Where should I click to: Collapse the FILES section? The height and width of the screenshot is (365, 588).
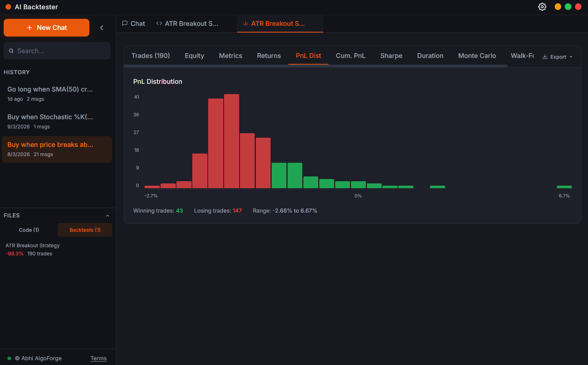(x=107, y=216)
